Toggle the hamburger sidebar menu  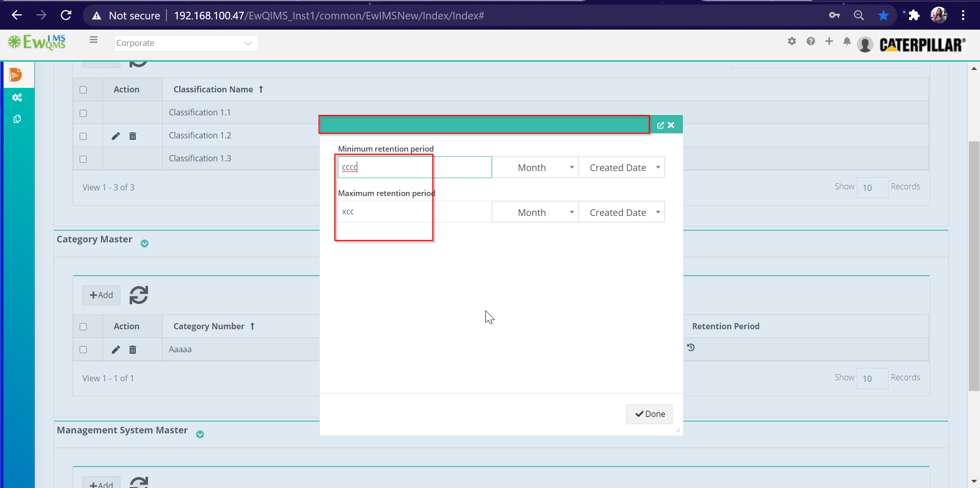93,40
